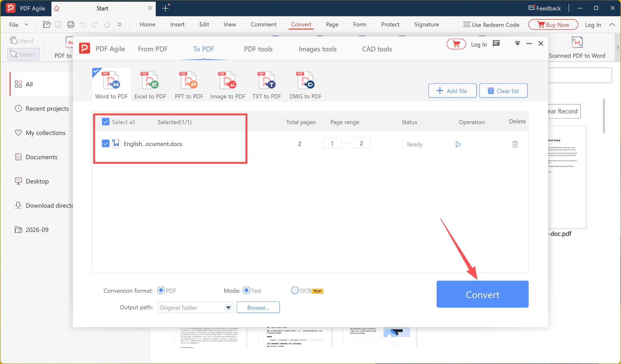Open the File menu dropdown

(x=19, y=25)
